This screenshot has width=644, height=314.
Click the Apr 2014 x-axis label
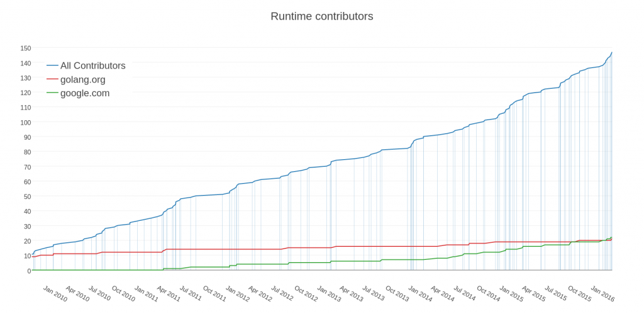pyautogui.click(x=442, y=294)
